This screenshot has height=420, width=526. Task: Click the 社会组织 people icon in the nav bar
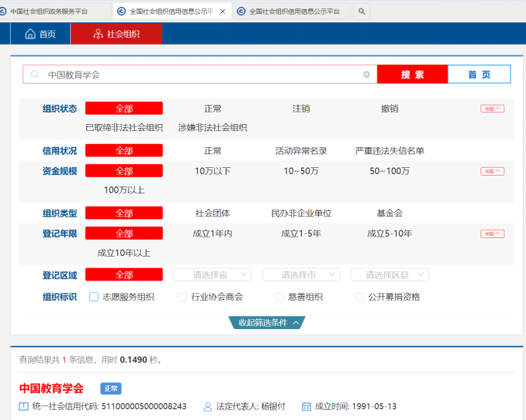pyautogui.click(x=97, y=34)
